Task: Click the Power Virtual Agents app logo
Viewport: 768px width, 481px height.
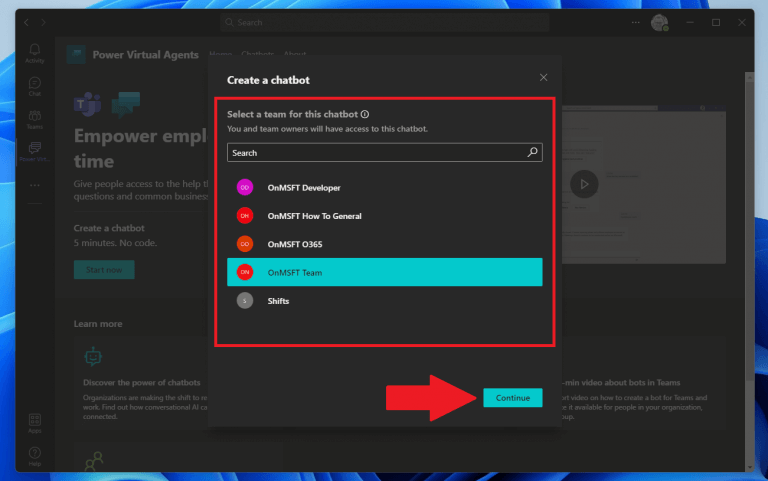Action: 76,54
